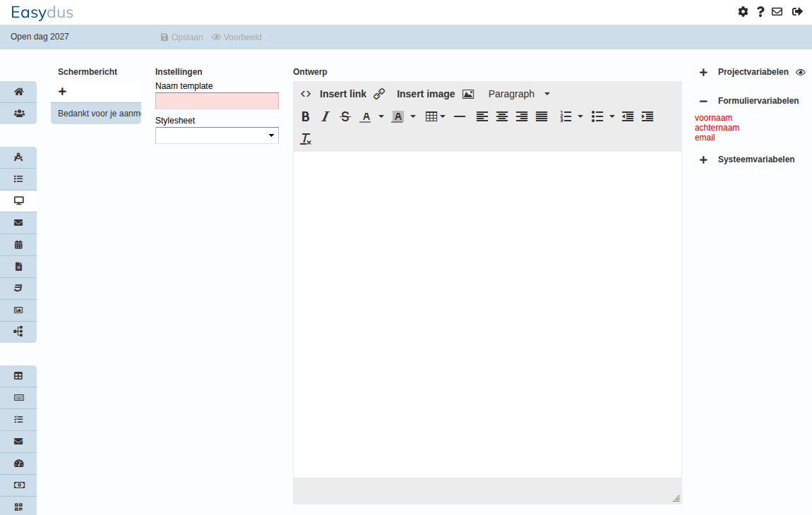Open the users group sidebar icon
Image resolution: width=812 pixels, height=515 pixels.
click(18, 114)
